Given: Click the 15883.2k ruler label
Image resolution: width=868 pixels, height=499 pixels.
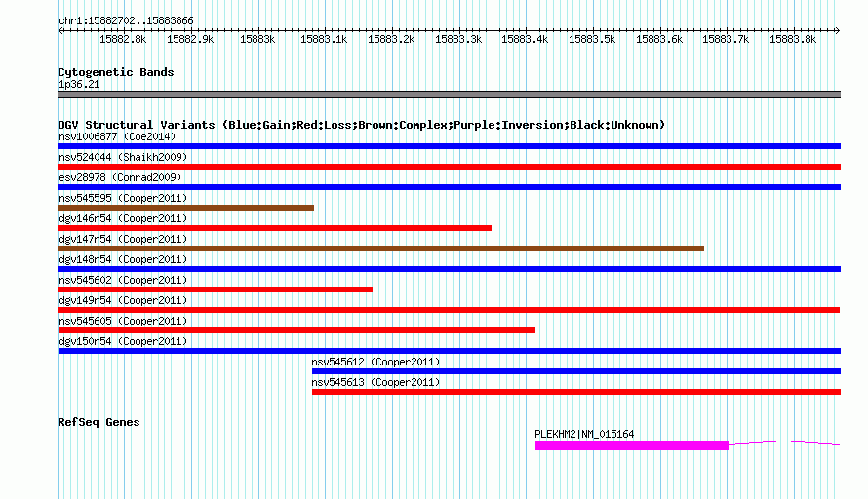Looking at the screenshot, I should tap(391, 39).
